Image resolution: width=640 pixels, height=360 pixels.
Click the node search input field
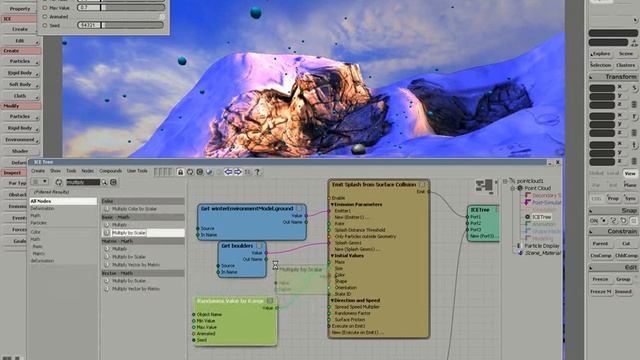pyautogui.click(x=83, y=182)
